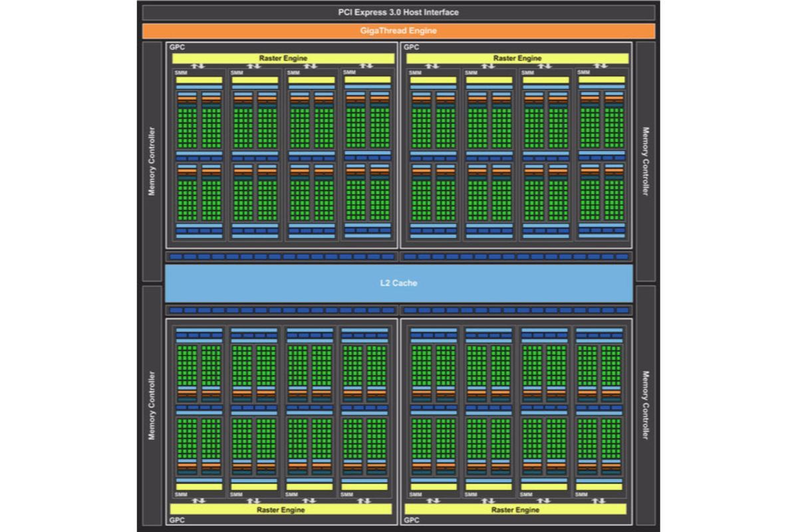Click the L2 Cache block
798x532 pixels.
[399, 283]
